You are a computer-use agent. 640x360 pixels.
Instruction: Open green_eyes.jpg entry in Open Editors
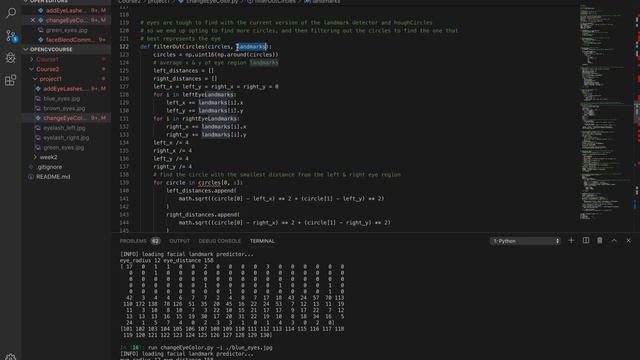click(x=66, y=30)
